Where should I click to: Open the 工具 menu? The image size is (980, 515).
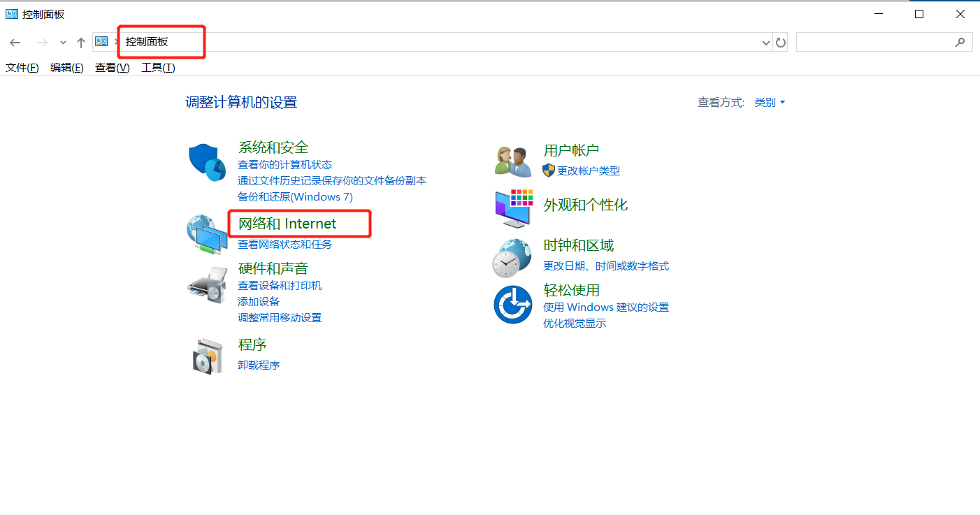(x=157, y=67)
